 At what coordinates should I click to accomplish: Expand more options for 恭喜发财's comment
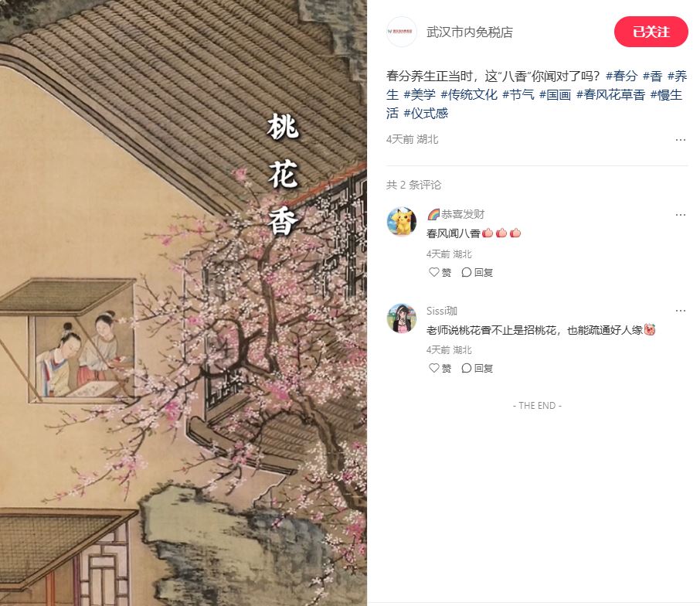tap(681, 215)
